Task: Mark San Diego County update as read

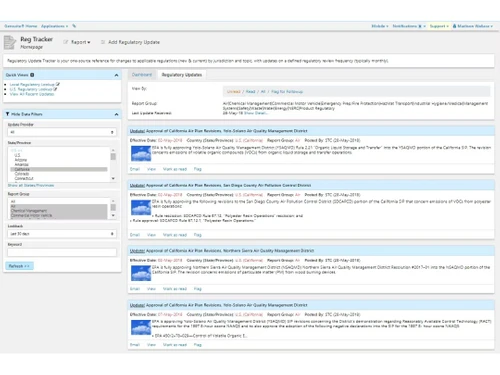Action: pyautogui.click(x=175, y=235)
